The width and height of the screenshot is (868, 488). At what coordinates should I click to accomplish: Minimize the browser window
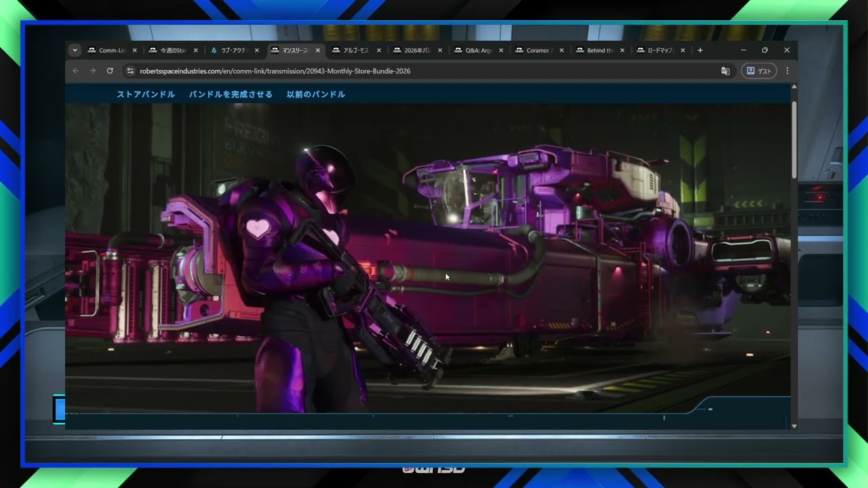click(x=743, y=50)
